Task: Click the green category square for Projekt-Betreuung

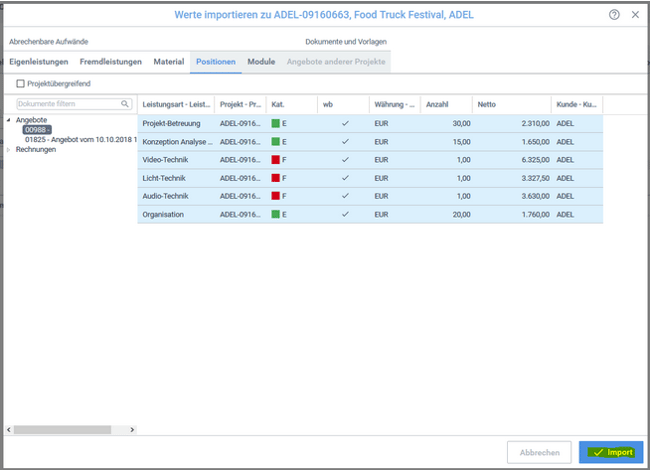Action: point(276,124)
